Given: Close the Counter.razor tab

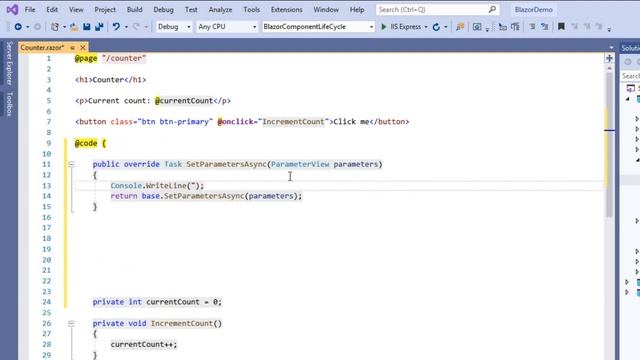Looking at the screenshot, I should coord(82,48).
